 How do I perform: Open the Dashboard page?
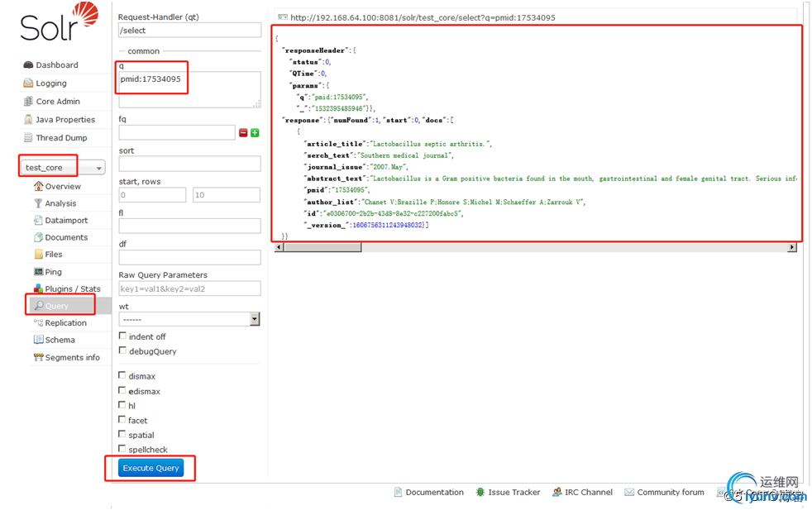coord(57,64)
